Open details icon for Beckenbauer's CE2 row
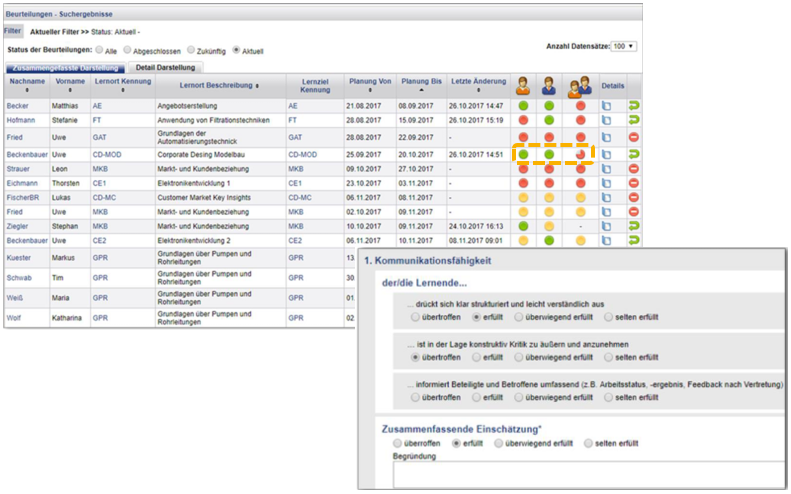This screenshot has width=791, height=494. pos(606,241)
